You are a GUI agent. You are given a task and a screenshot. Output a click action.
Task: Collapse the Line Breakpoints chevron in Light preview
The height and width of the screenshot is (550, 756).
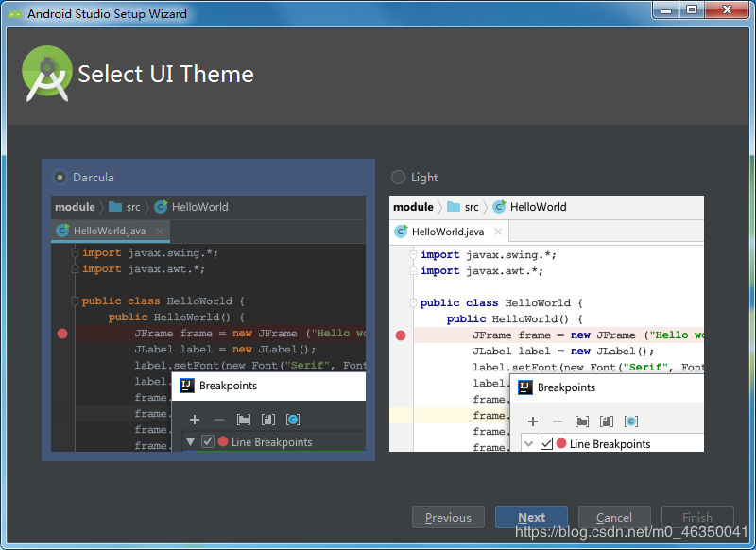[x=527, y=443]
